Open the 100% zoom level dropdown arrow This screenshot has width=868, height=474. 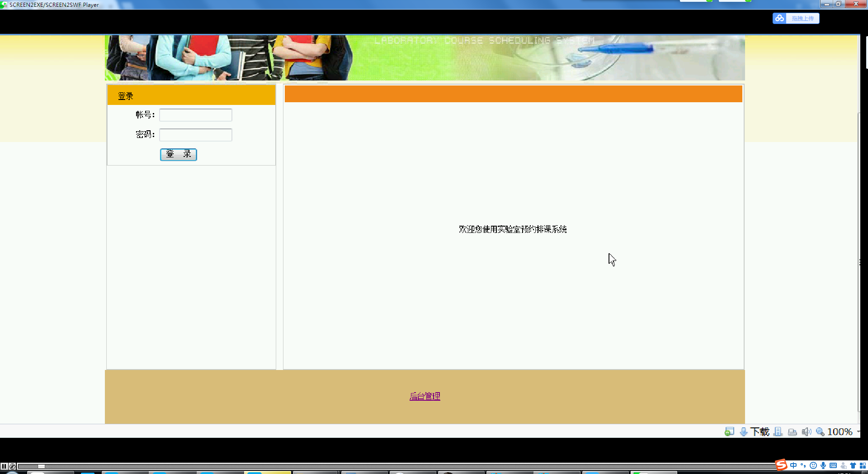tap(859, 432)
